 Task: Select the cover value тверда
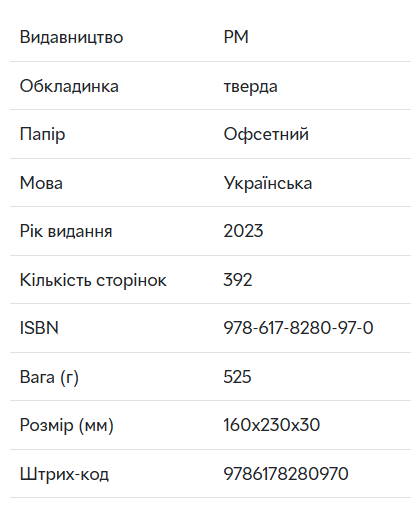click(250, 87)
